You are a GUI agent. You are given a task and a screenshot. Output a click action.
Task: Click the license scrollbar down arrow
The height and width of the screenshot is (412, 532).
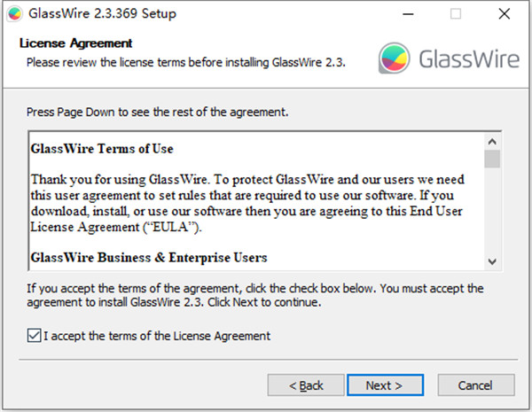[492, 261]
